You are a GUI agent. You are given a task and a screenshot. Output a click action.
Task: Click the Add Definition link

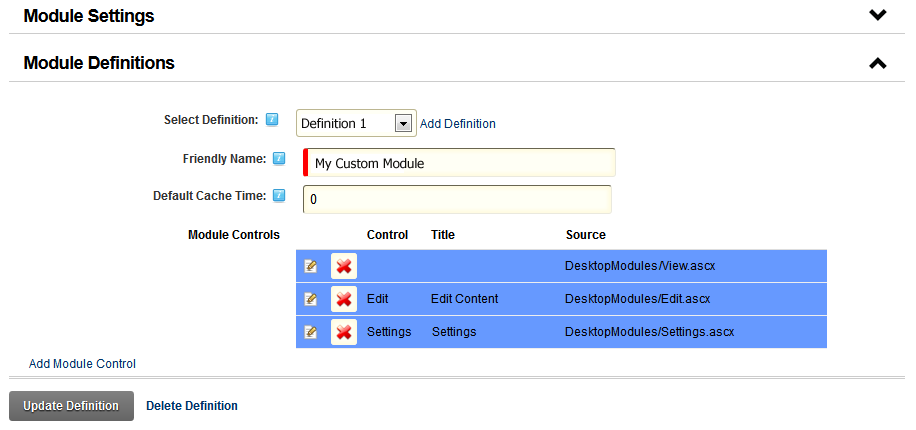(458, 124)
